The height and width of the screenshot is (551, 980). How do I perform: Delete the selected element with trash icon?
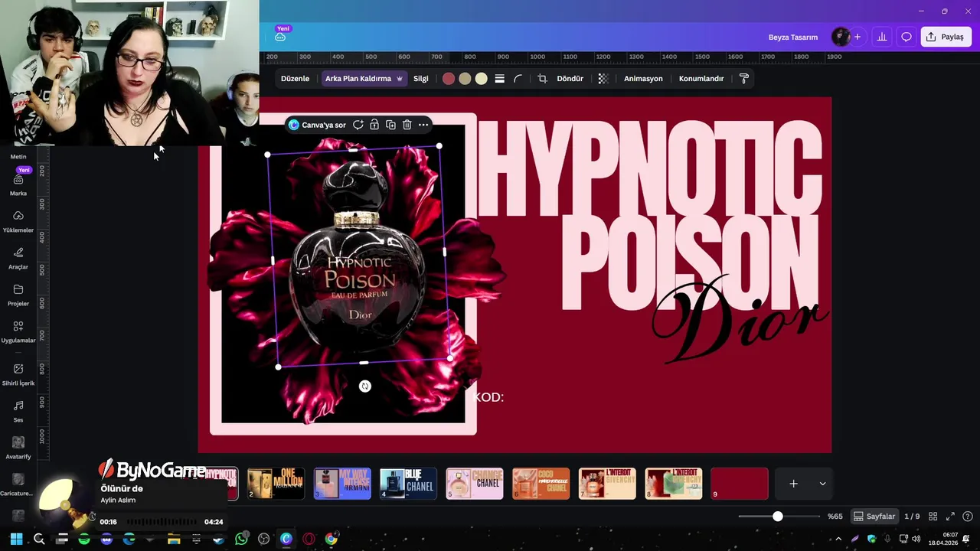coord(407,125)
